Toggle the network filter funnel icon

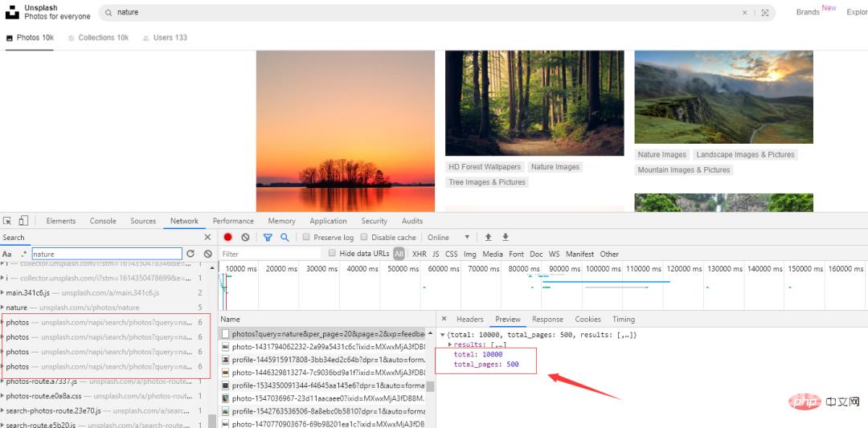[268, 238]
